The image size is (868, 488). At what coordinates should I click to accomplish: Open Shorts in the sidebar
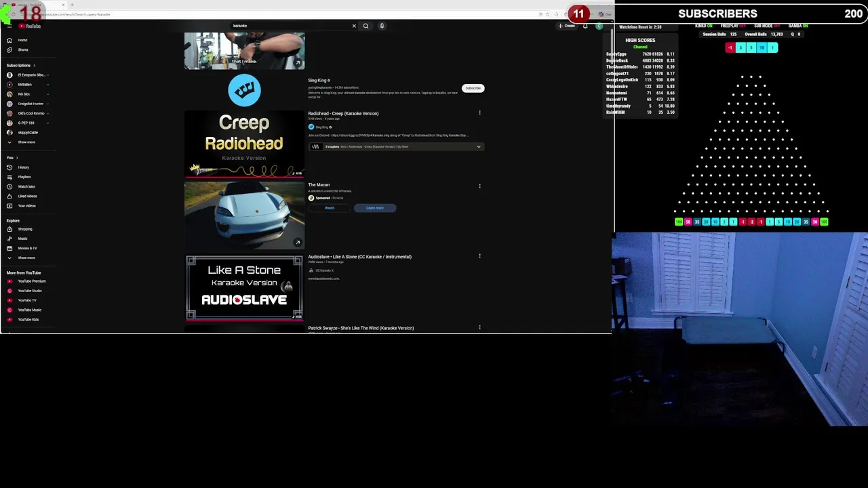(22, 49)
